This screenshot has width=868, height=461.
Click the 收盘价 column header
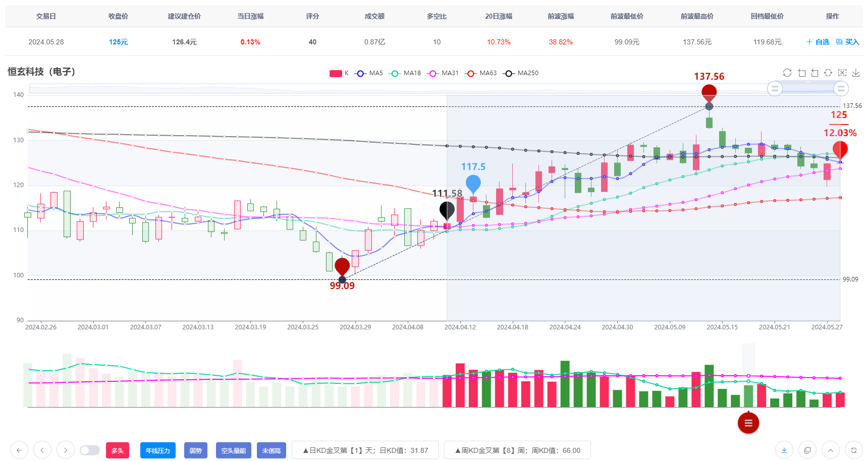coord(118,16)
